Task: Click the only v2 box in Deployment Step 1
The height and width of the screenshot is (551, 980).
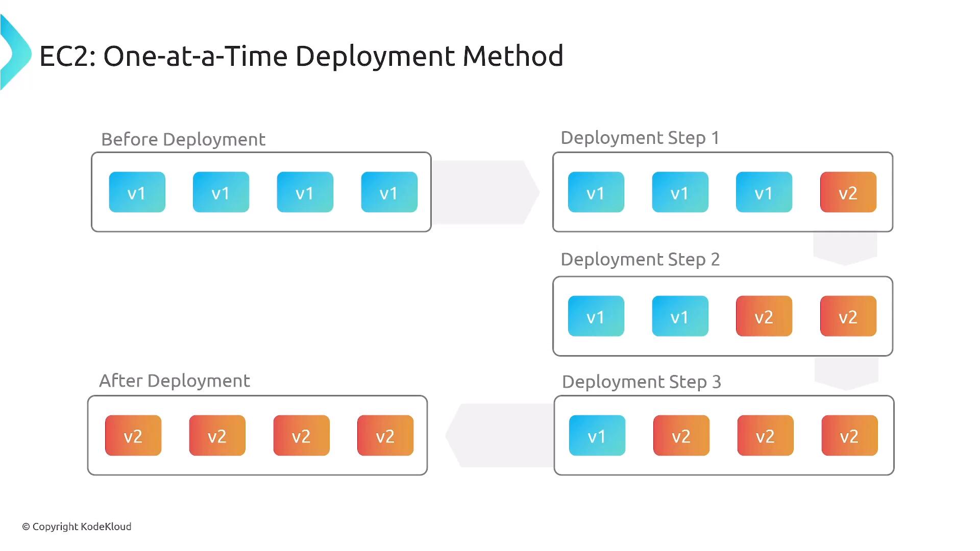Action: tap(848, 192)
